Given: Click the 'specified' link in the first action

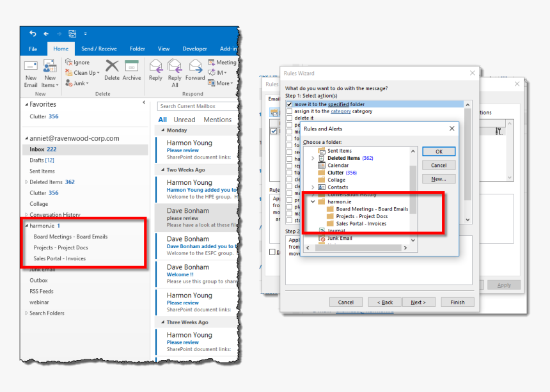Looking at the screenshot, I should 338,104.
